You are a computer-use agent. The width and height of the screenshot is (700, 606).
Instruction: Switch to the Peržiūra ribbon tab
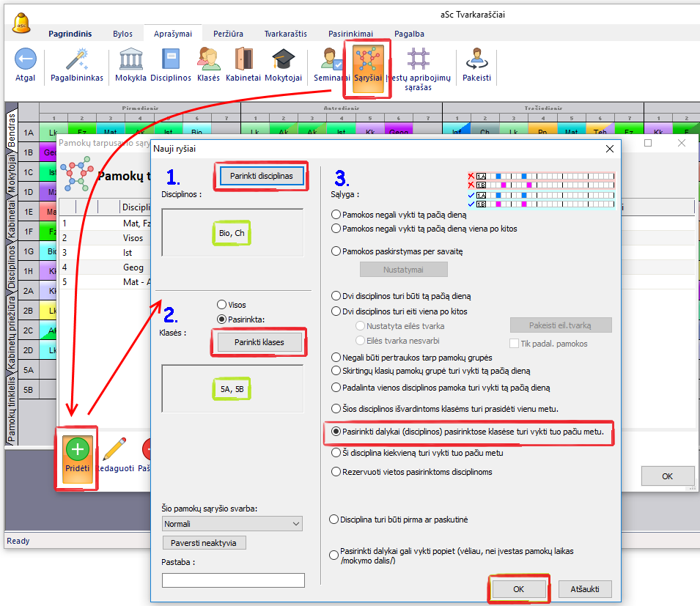(x=228, y=34)
